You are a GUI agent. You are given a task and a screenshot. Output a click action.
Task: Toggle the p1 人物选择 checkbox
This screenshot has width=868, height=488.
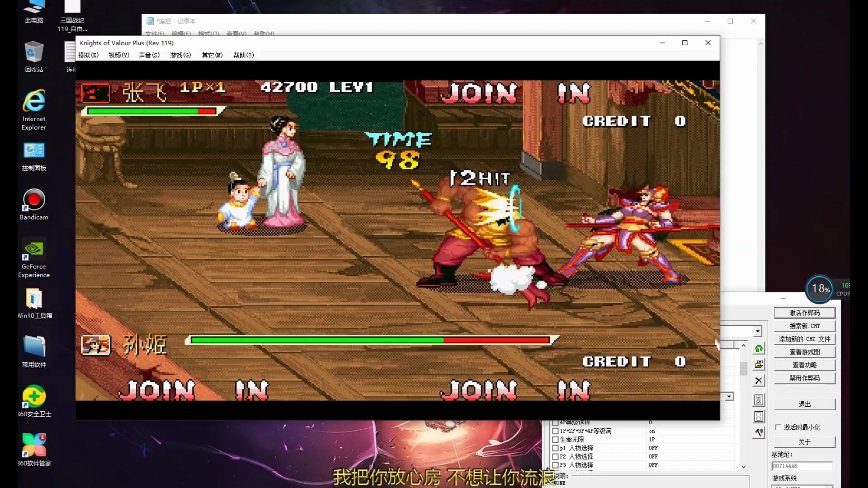click(555, 448)
